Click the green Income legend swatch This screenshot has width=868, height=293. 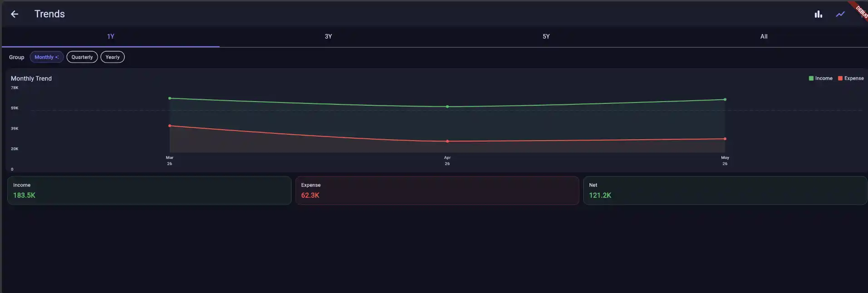coord(811,78)
